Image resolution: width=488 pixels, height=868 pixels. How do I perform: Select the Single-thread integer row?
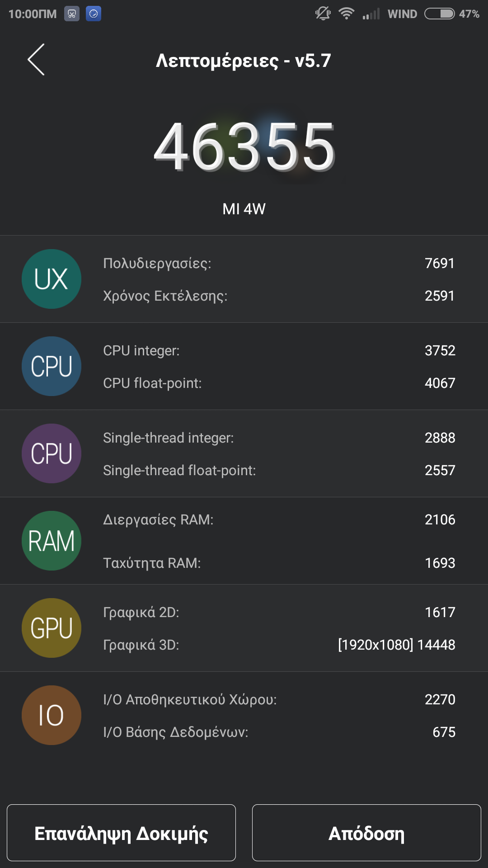click(x=278, y=438)
